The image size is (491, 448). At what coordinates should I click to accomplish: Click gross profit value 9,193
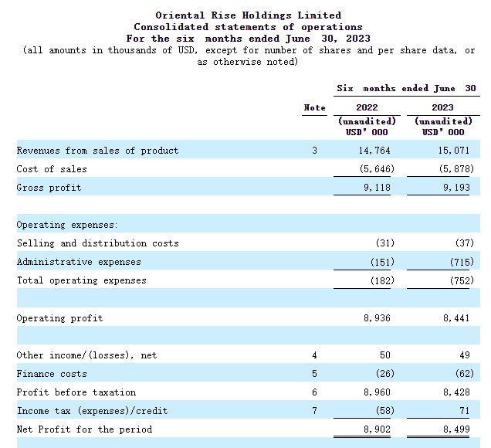tap(456, 188)
